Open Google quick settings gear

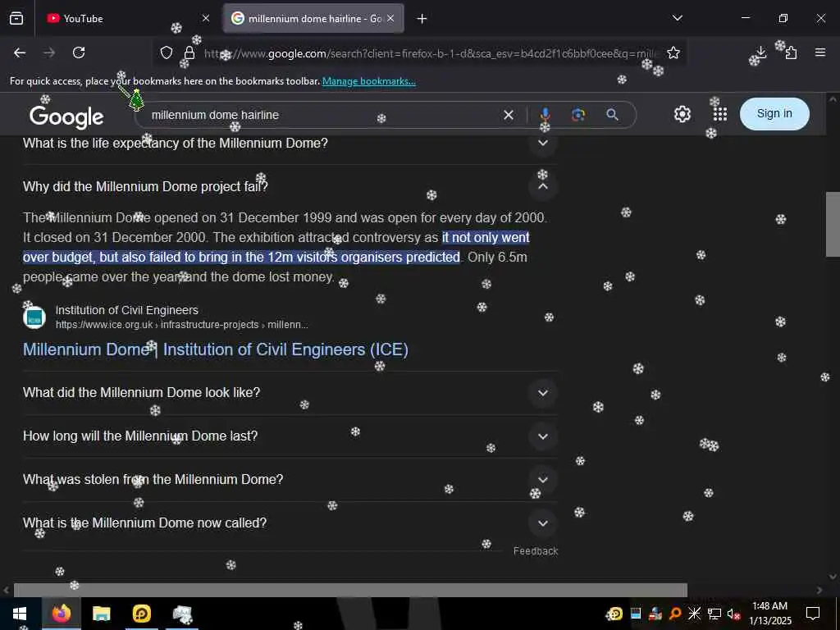(682, 114)
